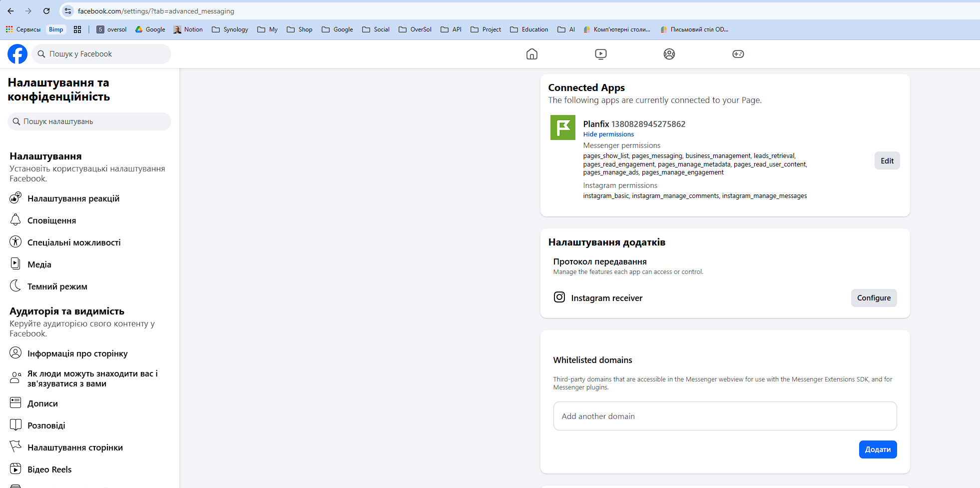Viewport: 980px width, 488px height.
Task: Open Комп'ютерні столи bookmark
Action: pyautogui.click(x=617, y=29)
